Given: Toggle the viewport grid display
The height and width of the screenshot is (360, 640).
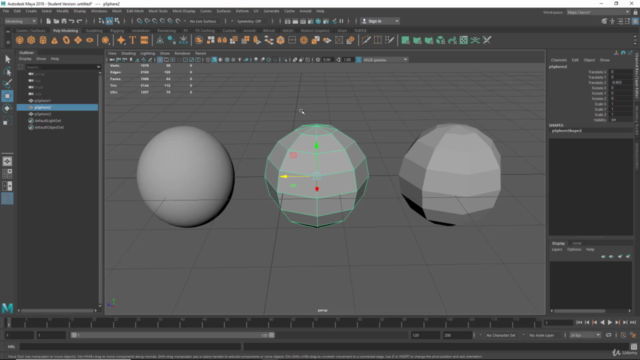Looking at the screenshot, I should point(160,60).
